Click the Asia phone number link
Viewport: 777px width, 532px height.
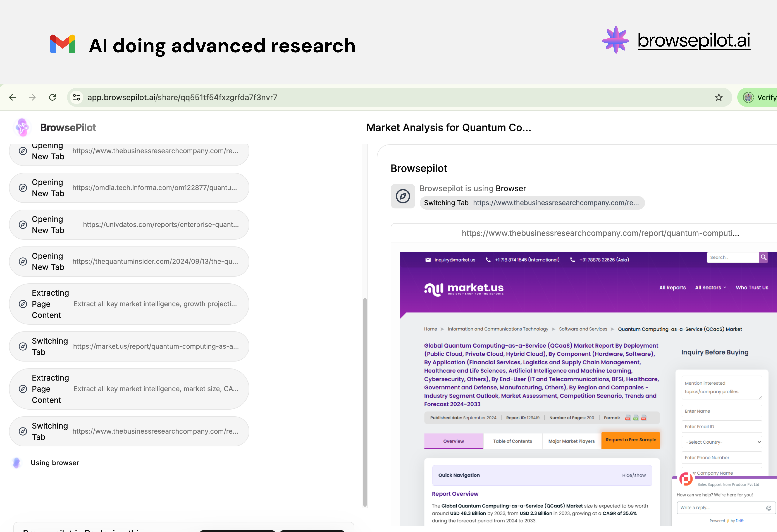click(599, 260)
